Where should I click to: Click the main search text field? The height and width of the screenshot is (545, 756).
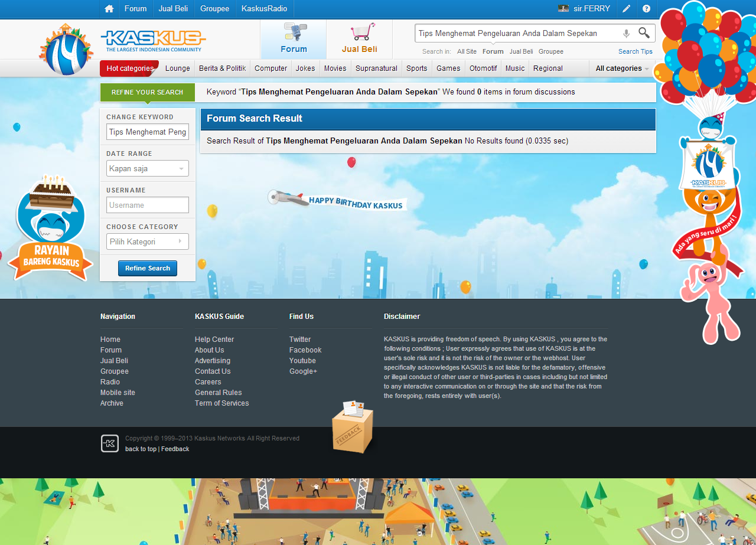point(519,34)
